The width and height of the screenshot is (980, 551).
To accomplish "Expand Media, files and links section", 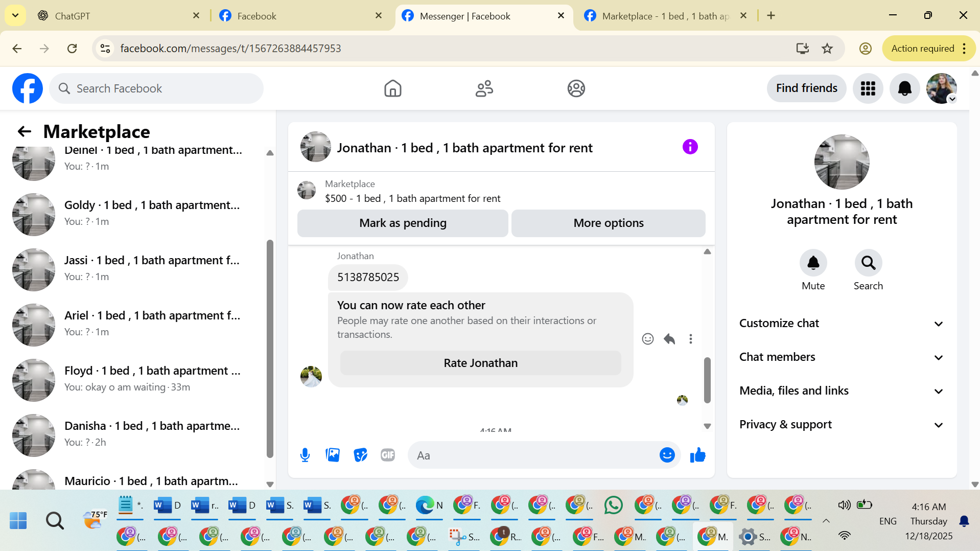I will (x=841, y=391).
